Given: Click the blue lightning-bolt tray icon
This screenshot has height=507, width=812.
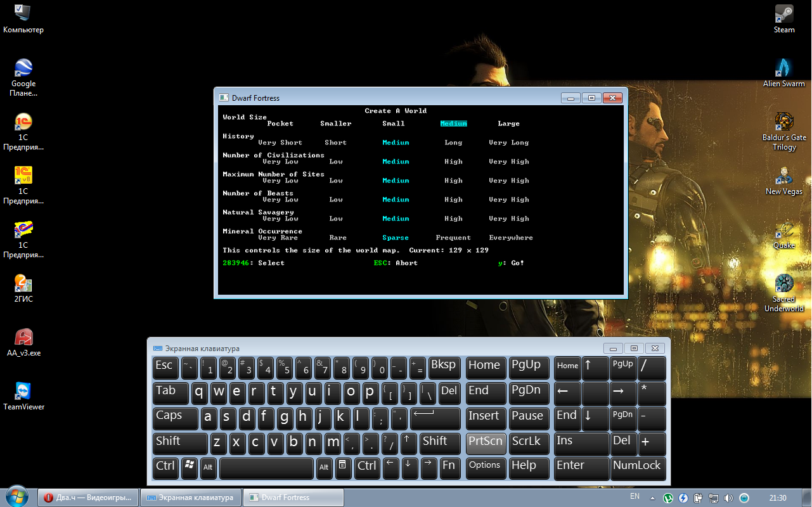Looking at the screenshot, I should [x=683, y=498].
